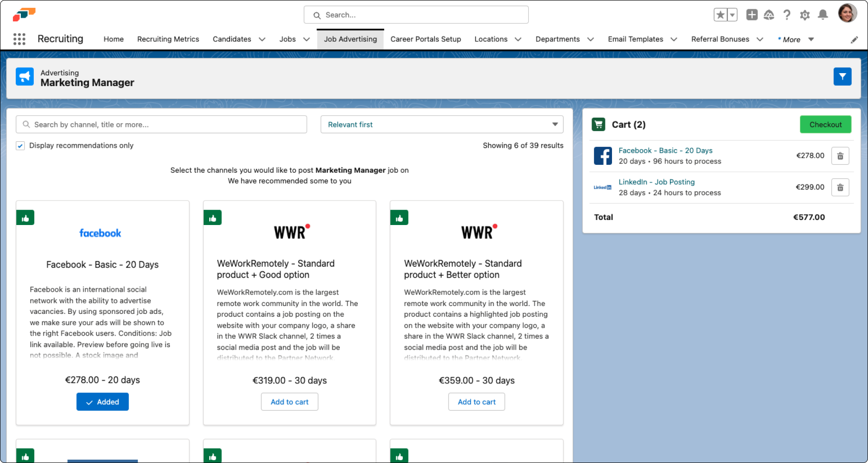Expand the Candidates tab dropdown
The height and width of the screenshot is (463, 868).
tap(262, 39)
